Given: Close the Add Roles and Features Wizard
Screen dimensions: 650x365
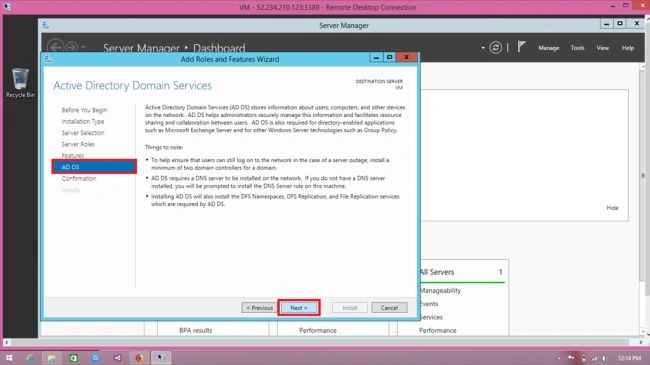Looking at the screenshot, I should [x=406, y=57].
